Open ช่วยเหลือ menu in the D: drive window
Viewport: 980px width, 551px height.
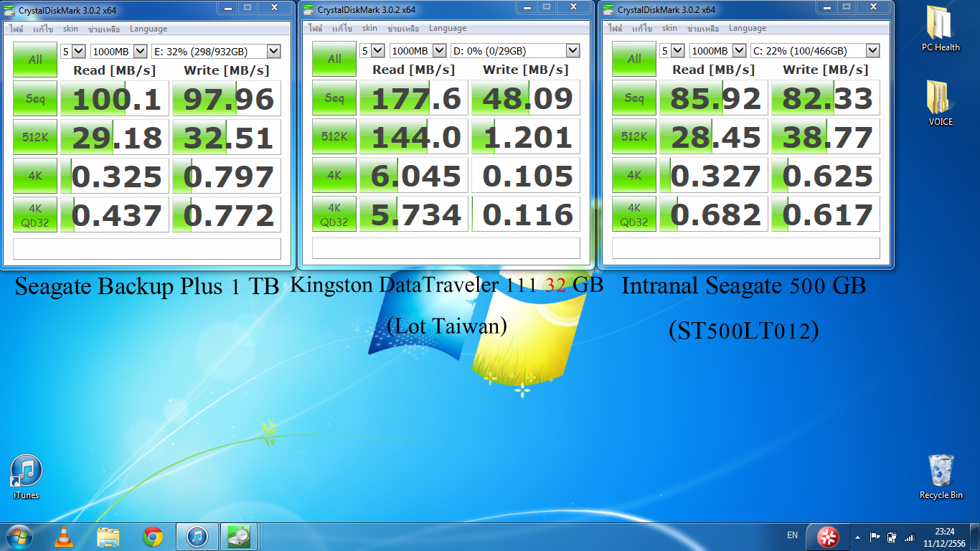[x=402, y=28]
